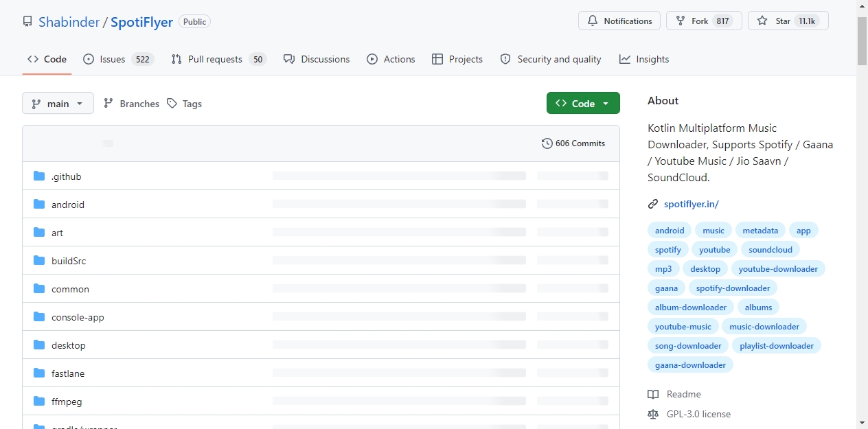Image resolution: width=868 pixels, height=429 pixels.
Task: Open Security and quality tab
Action: [x=551, y=59]
